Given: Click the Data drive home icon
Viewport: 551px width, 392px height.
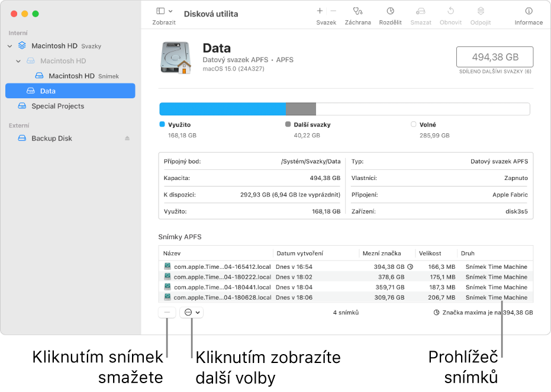Looking at the screenshot, I should (176, 57).
